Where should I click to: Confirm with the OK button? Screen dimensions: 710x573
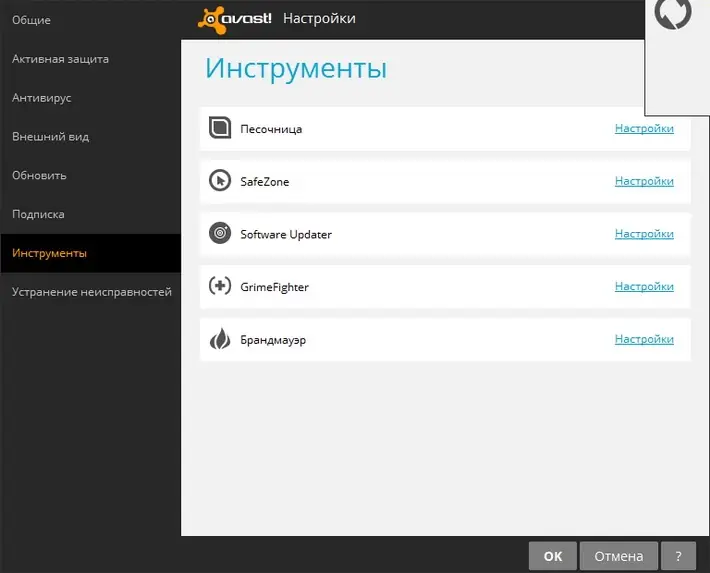point(553,556)
